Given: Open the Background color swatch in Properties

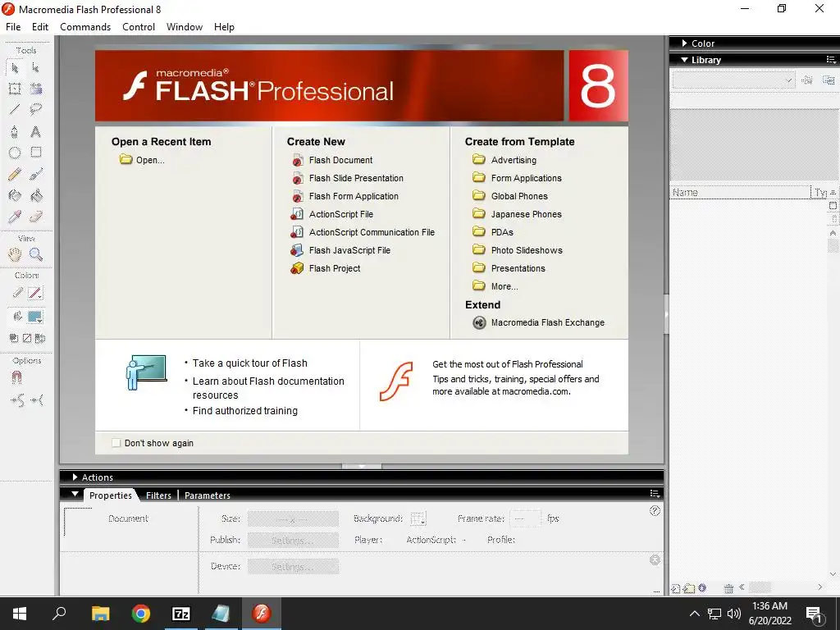Looking at the screenshot, I should point(418,518).
